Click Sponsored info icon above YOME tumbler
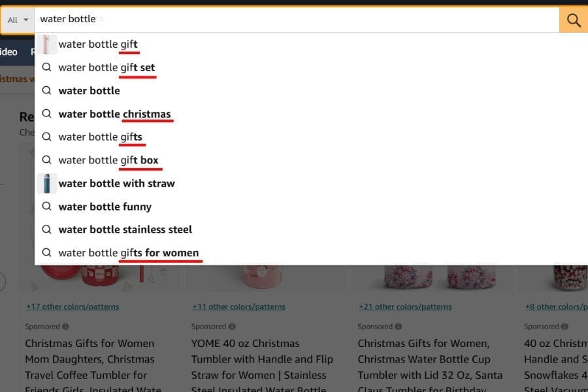Image resolution: width=588 pixels, height=392 pixels. click(232, 327)
